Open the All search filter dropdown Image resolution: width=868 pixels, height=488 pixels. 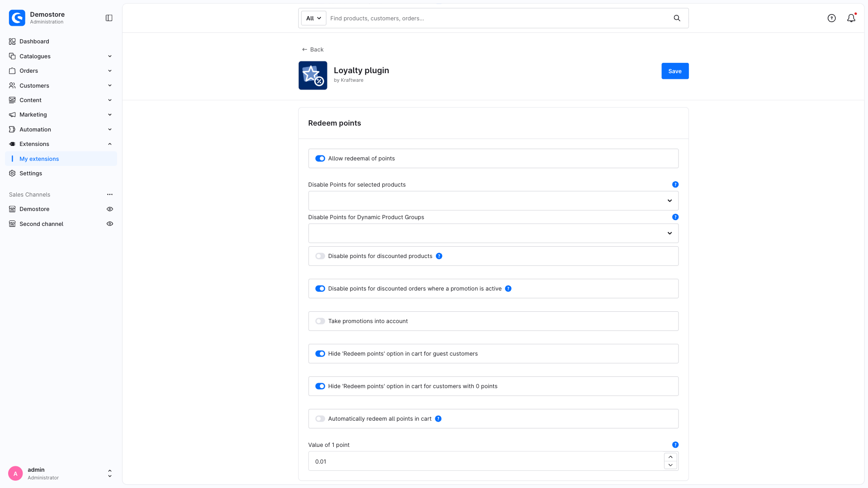314,18
